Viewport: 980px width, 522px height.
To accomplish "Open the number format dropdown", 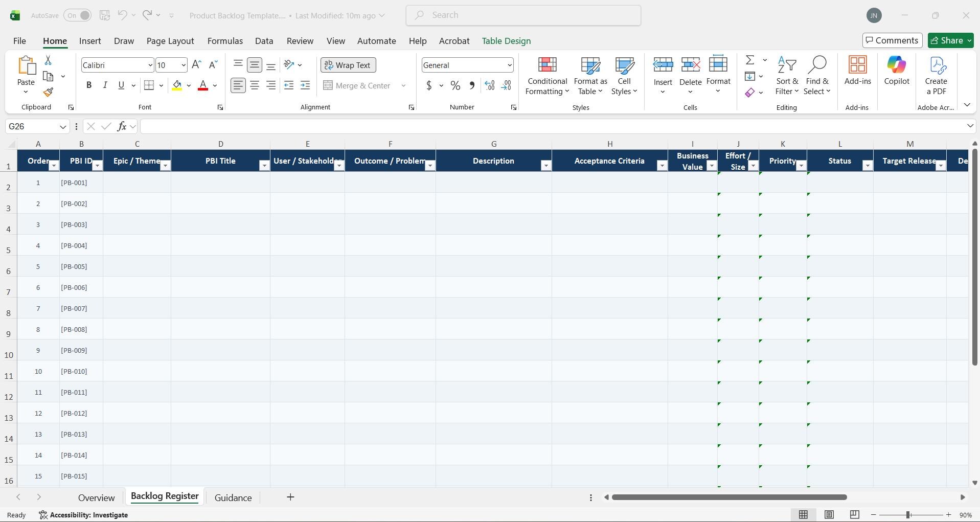I will (510, 65).
